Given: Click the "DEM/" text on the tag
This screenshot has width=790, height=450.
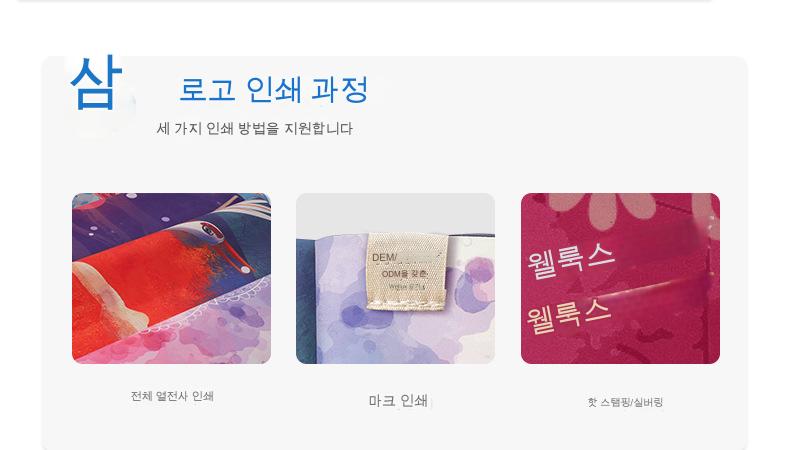Looking at the screenshot, I should point(384,258).
